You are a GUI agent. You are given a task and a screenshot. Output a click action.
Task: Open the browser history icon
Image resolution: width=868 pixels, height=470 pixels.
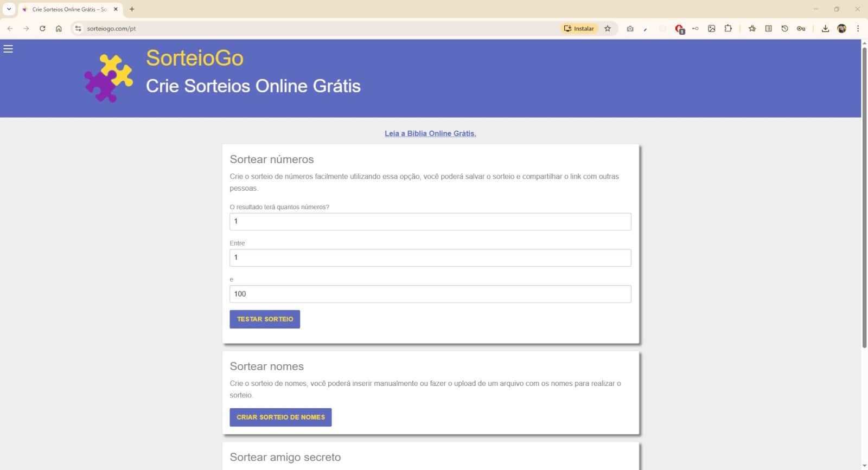click(784, 29)
